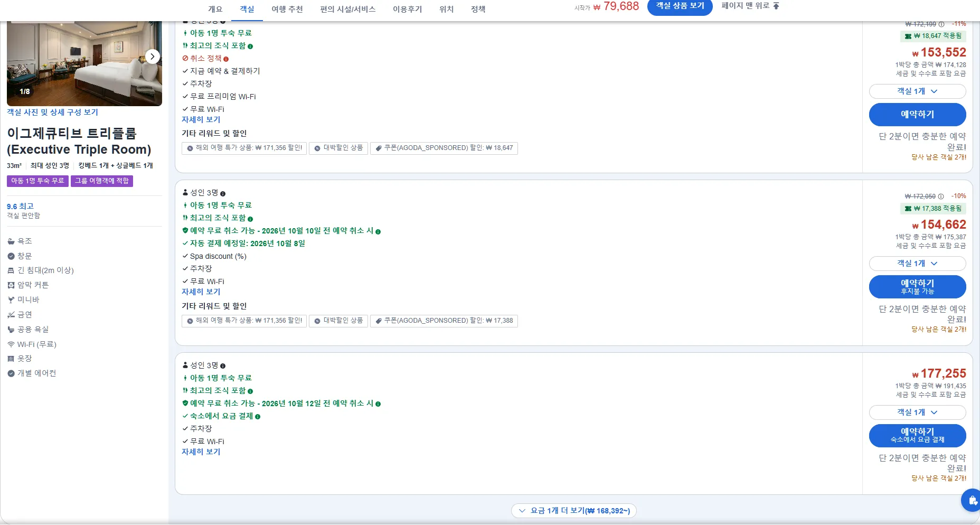The height and width of the screenshot is (525, 980).
Task: Open 최고의 조식 포함 info icon in ₩154,662 offer
Action: pos(250,219)
